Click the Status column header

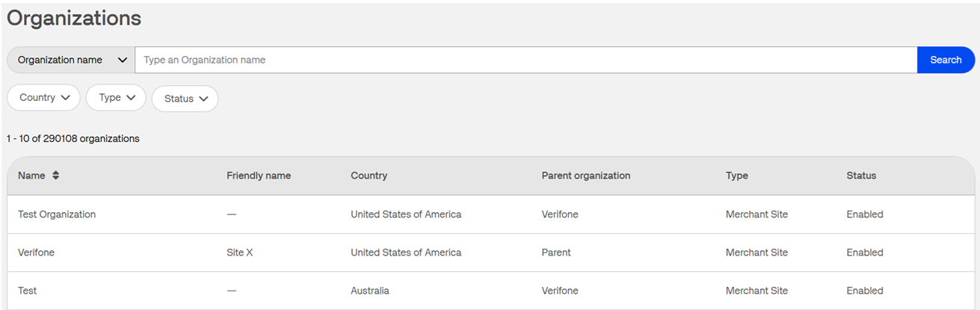861,176
